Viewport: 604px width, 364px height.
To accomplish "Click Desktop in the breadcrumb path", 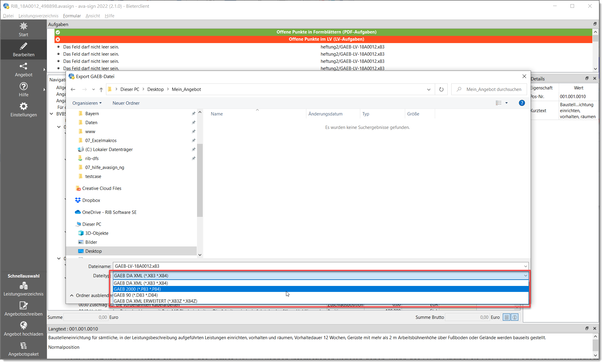I will pos(155,89).
